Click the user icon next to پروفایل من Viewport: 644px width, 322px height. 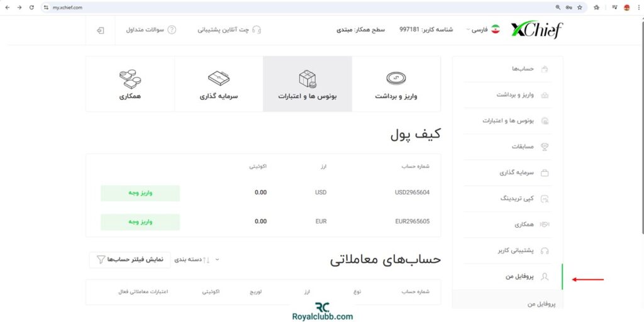(545, 277)
